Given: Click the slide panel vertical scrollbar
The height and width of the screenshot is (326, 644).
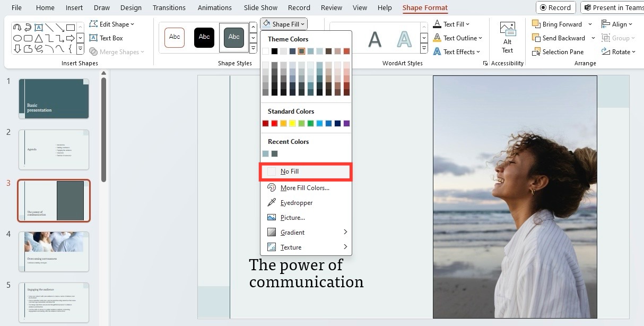Looking at the screenshot, I should 103,130.
